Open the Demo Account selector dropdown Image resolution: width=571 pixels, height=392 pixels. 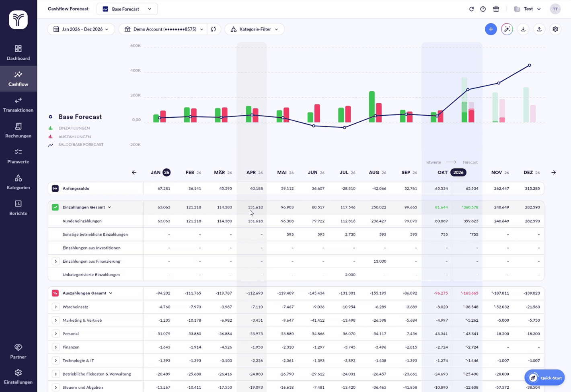coord(164,29)
